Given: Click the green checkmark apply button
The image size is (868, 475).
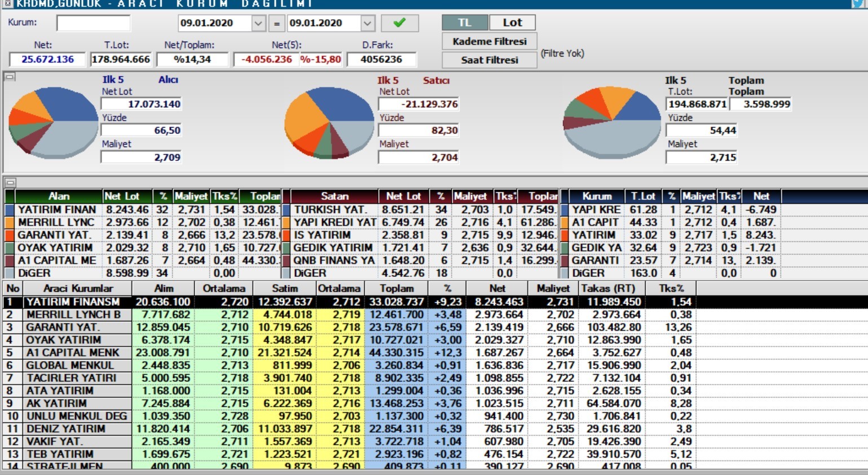Looking at the screenshot, I should tap(400, 23).
